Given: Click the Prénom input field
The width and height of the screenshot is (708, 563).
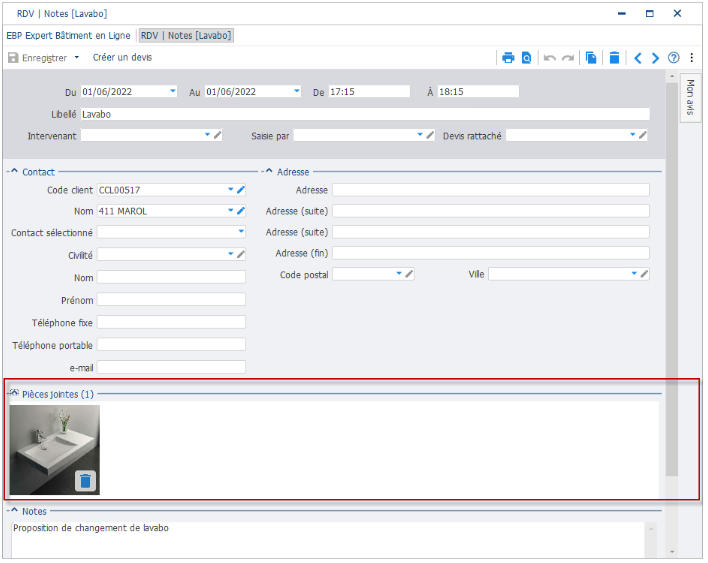Looking at the screenshot, I should tap(172, 300).
